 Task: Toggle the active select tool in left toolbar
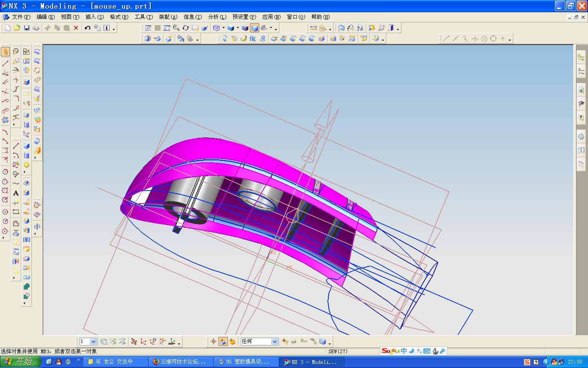5,52
